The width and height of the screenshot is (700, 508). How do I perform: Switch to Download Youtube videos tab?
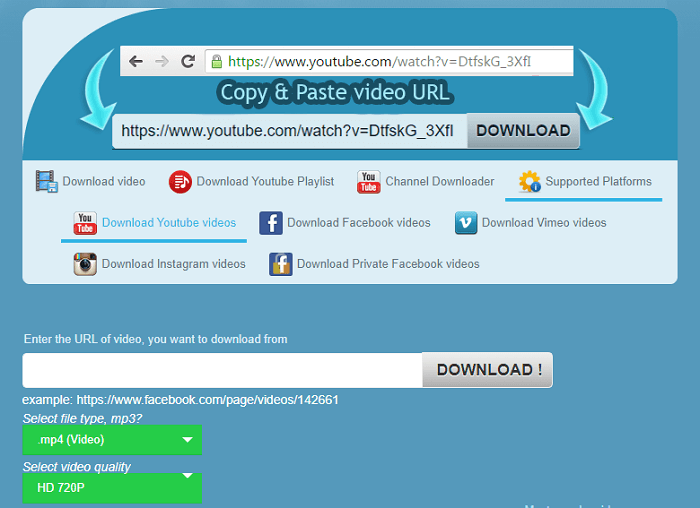169,223
